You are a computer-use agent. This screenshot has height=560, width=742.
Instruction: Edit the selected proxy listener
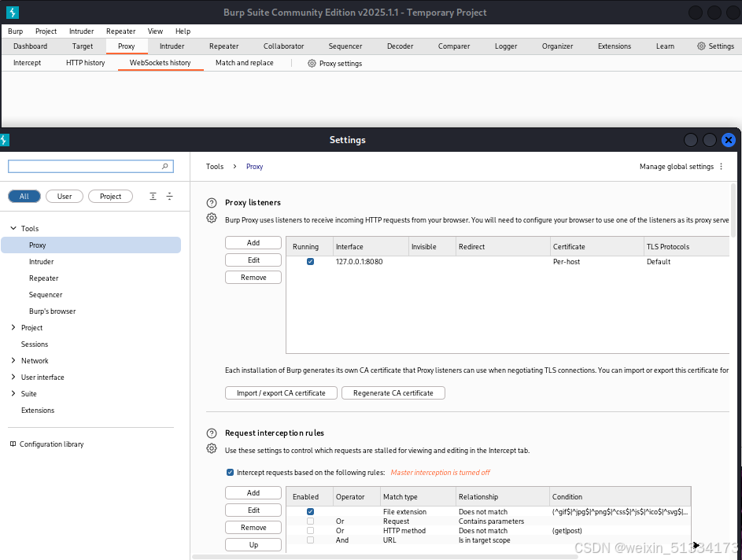[253, 260]
